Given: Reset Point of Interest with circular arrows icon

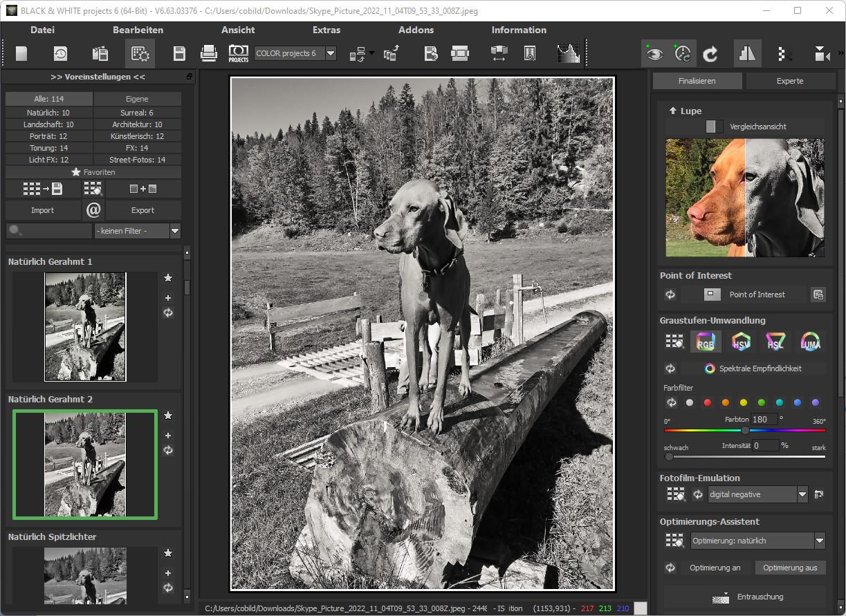Looking at the screenshot, I should [x=670, y=295].
